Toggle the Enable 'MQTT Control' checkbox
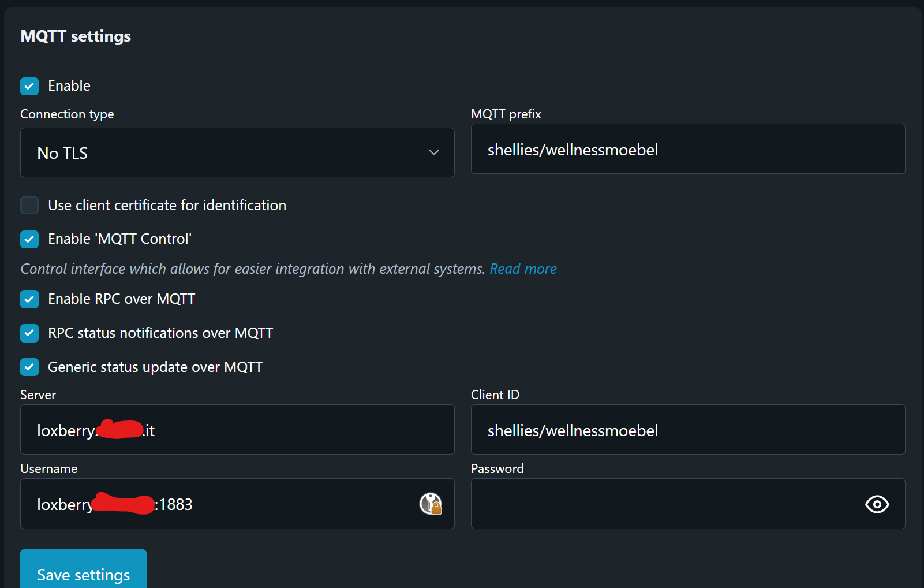924x588 pixels. coord(29,239)
